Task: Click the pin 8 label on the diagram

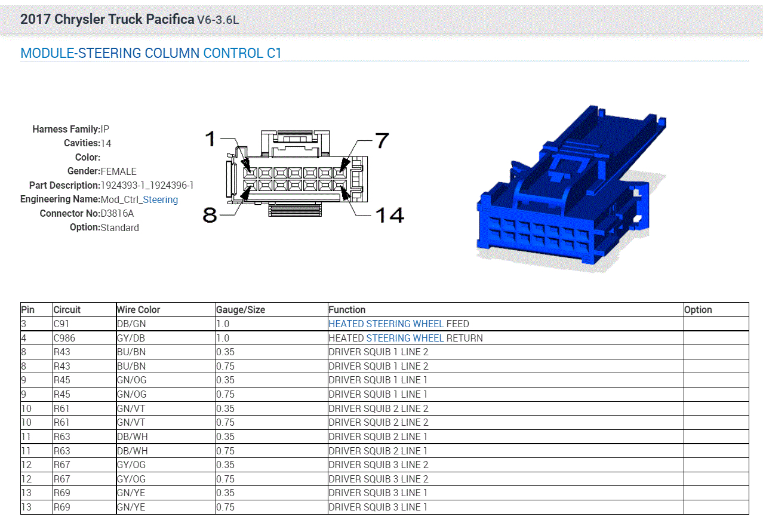Action: click(210, 215)
